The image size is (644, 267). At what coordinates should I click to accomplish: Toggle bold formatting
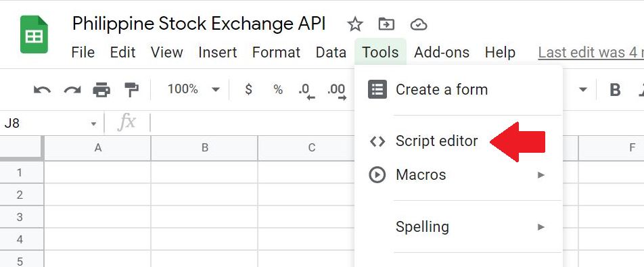(x=615, y=90)
